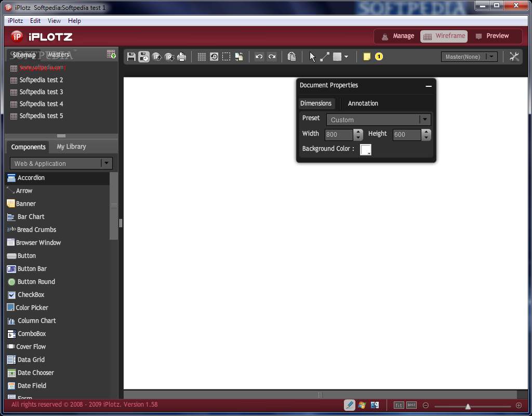Click the Save floppy disk icon
This screenshot has width=532, height=416.
[x=131, y=57]
